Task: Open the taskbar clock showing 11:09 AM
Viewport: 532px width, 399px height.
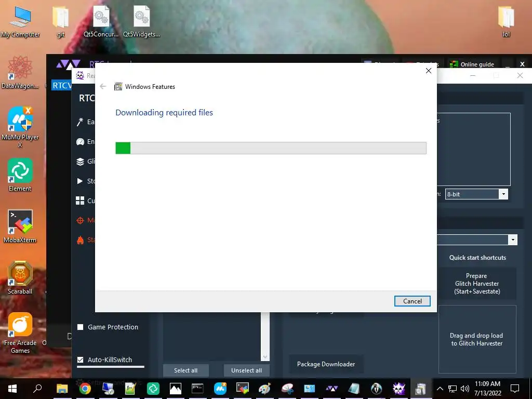Action: coord(487,389)
